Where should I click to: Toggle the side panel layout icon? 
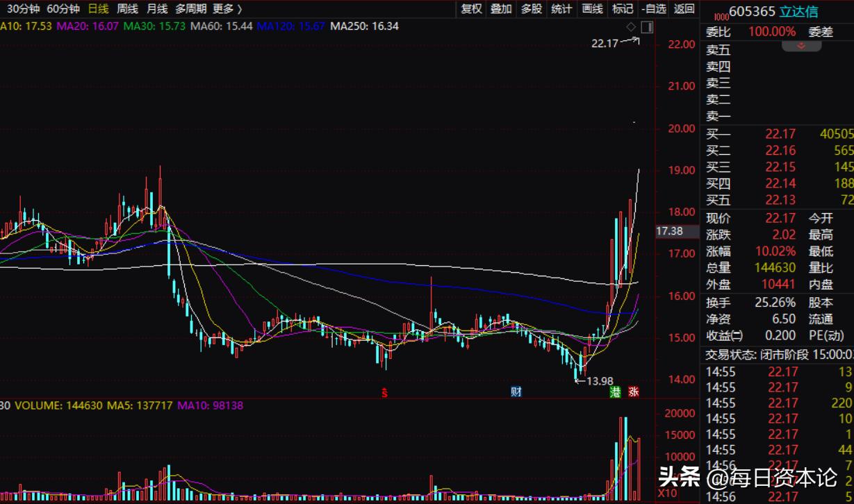[x=647, y=27]
